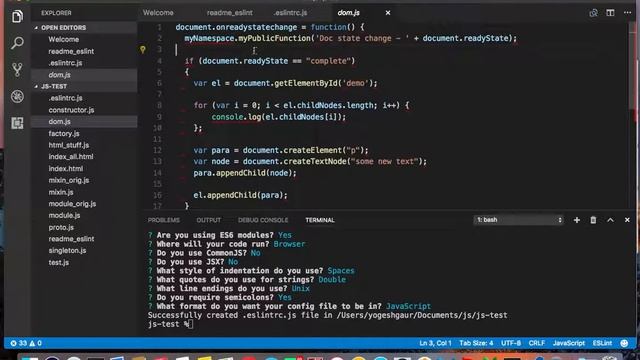Click line number 12 in the gutter
This screenshot has width=640, height=360.
158,150
